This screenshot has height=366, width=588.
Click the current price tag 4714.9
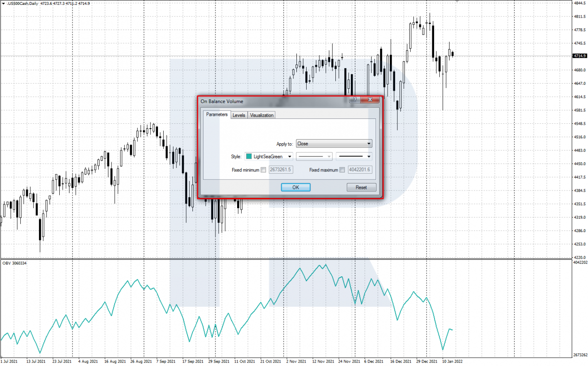click(x=580, y=56)
